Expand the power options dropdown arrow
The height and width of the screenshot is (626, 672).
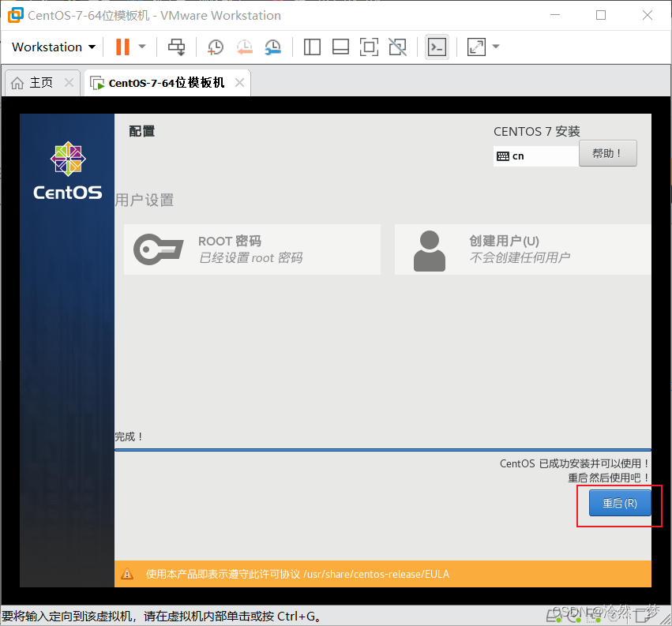142,47
